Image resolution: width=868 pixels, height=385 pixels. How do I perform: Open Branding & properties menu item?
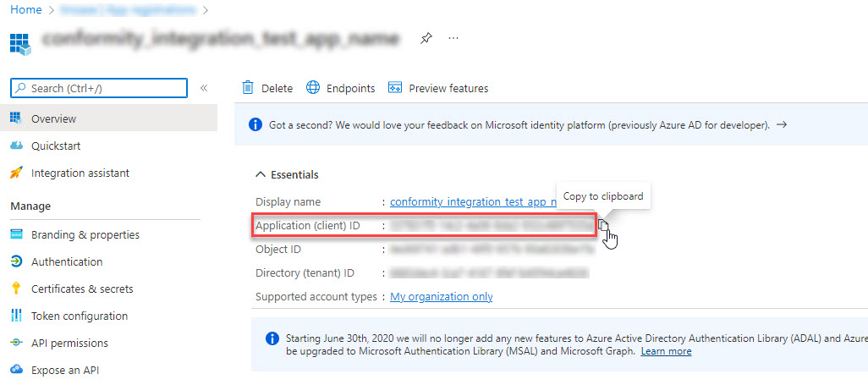click(85, 234)
